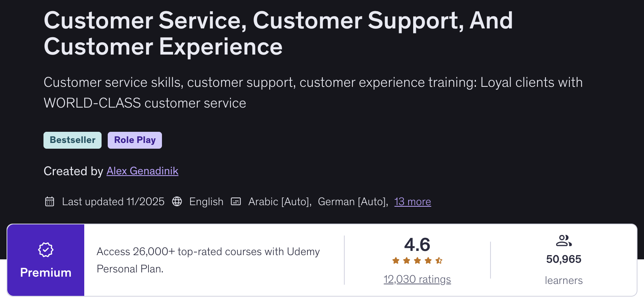644x302 pixels.
Task: Click the Last updated 11/2025 text
Action: click(x=113, y=201)
